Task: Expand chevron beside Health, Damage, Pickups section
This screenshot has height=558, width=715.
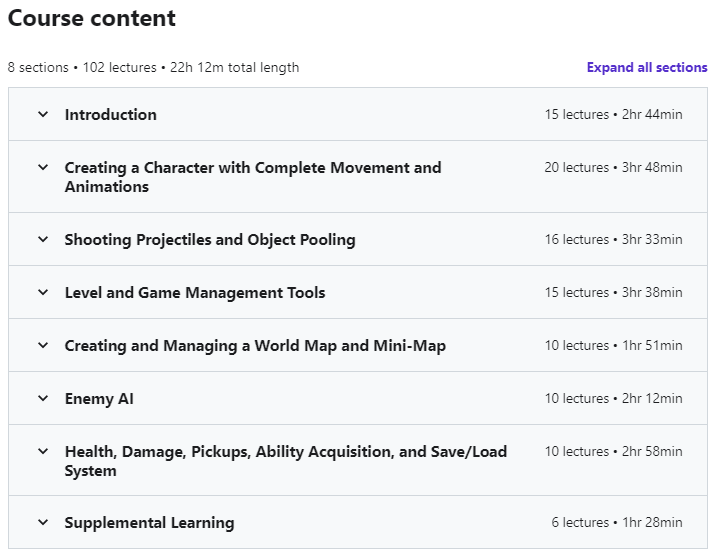Action: [43, 451]
